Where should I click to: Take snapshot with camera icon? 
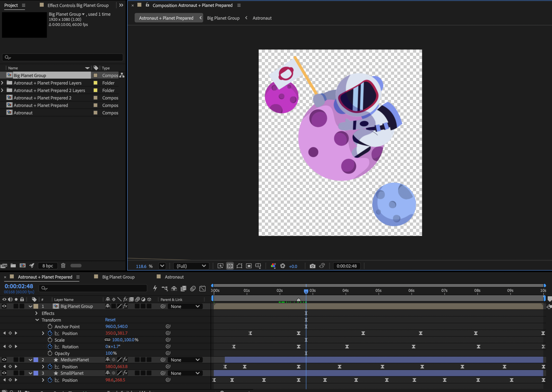pos(312,266)
